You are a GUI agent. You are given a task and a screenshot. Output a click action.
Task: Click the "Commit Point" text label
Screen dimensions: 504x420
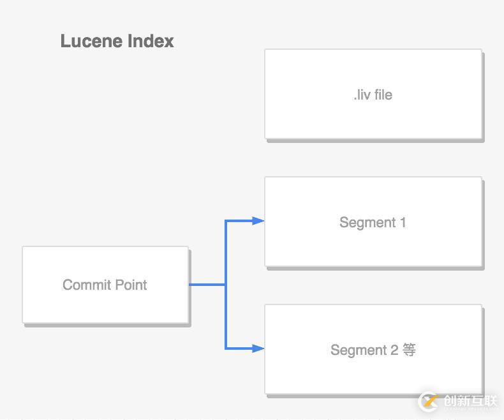pyautogui.click(x=105, y=285)
